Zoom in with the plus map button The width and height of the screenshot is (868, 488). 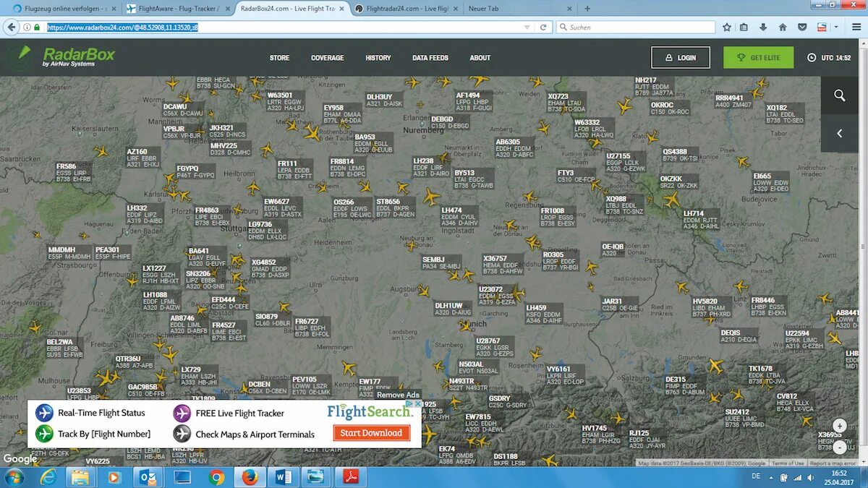click(839, 426)
